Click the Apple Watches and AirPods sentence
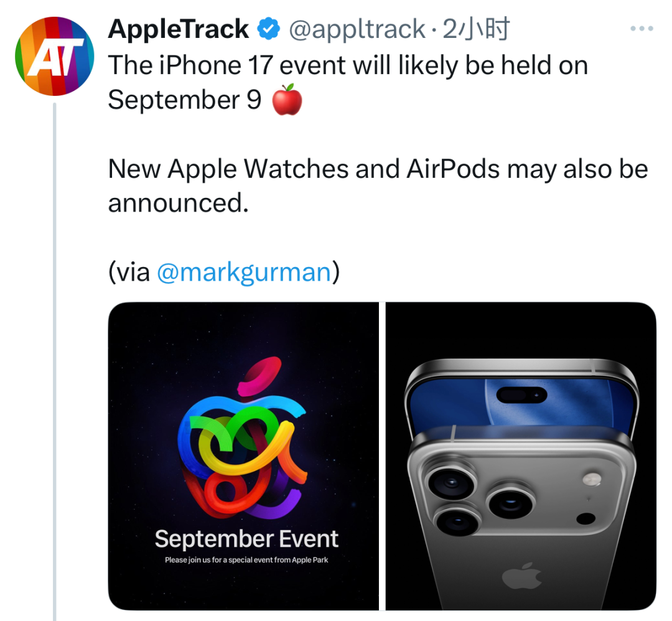Image resolution: width=672 pixels, height=621 pixels. tap(378, 185)
